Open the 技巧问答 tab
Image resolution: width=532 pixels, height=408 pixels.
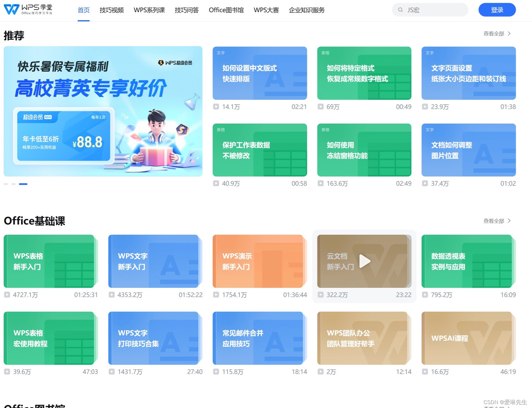click(x=187, y=10)
